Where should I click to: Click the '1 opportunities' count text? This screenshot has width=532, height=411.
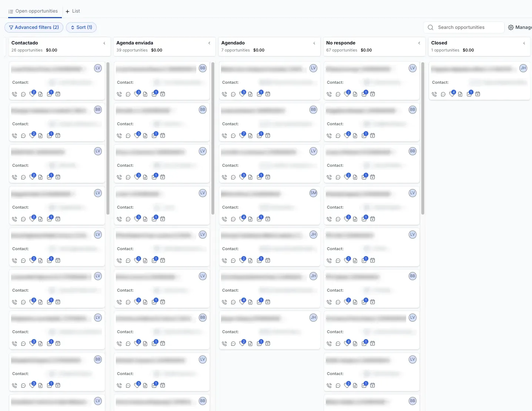[x=445, y=50]
